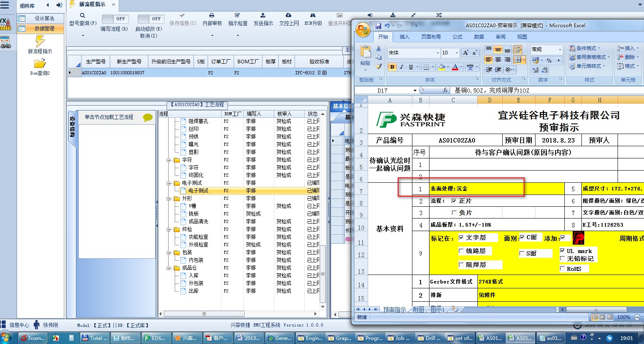Open the 插入 ribbon tab in Excel

404,37
